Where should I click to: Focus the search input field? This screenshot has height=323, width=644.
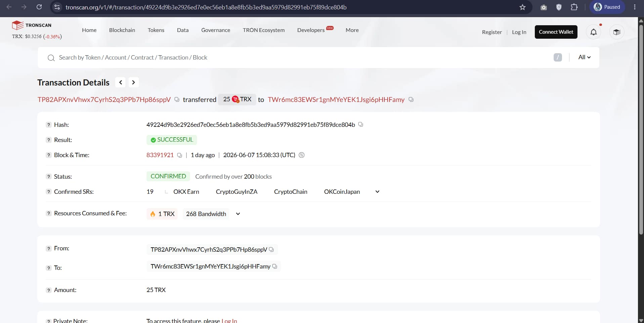point(302,58)
